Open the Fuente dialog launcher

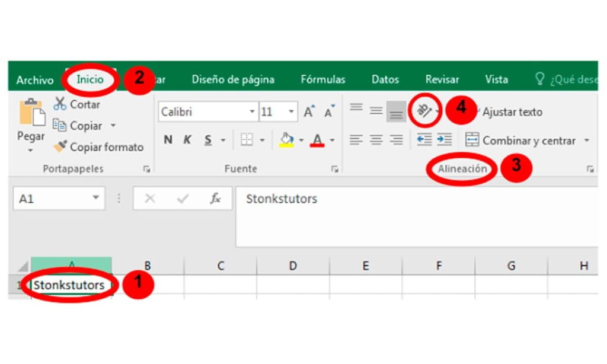[x=335, y=169]
